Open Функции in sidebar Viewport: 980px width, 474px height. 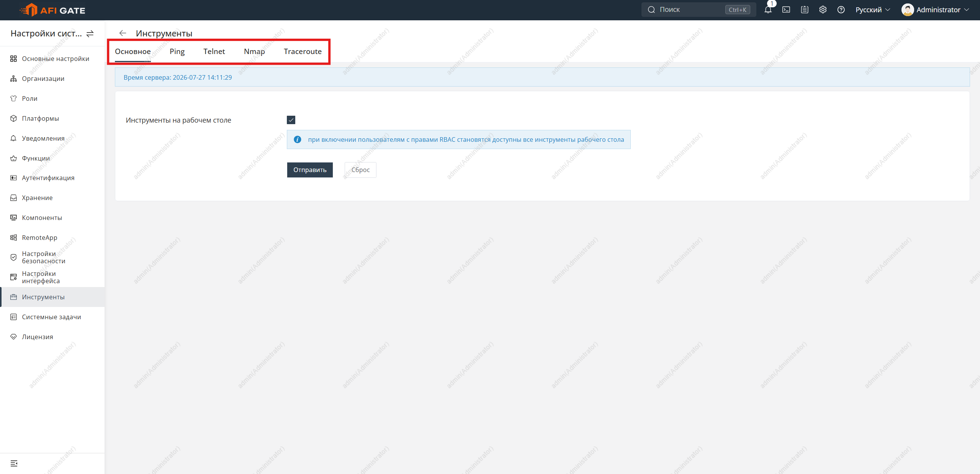52,158
